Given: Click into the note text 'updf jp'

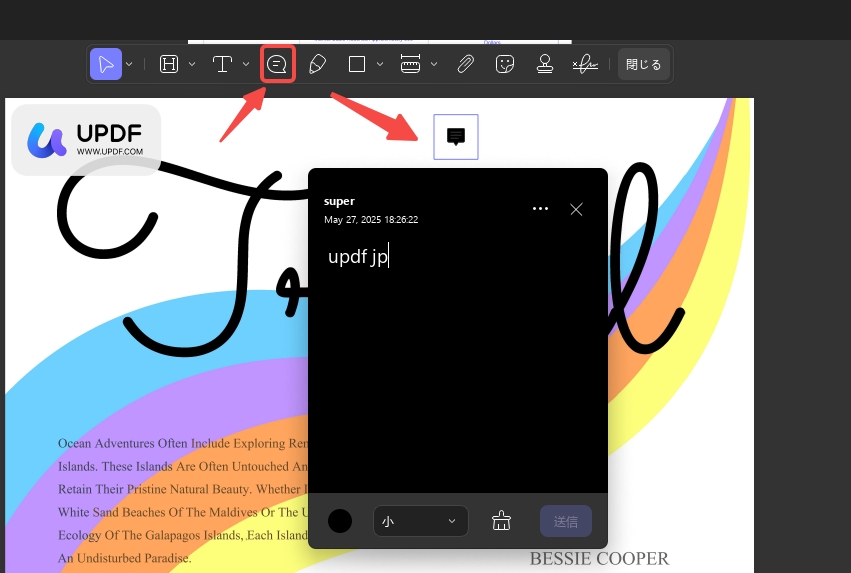Looking at the screenshot, I should click(358, 256).
